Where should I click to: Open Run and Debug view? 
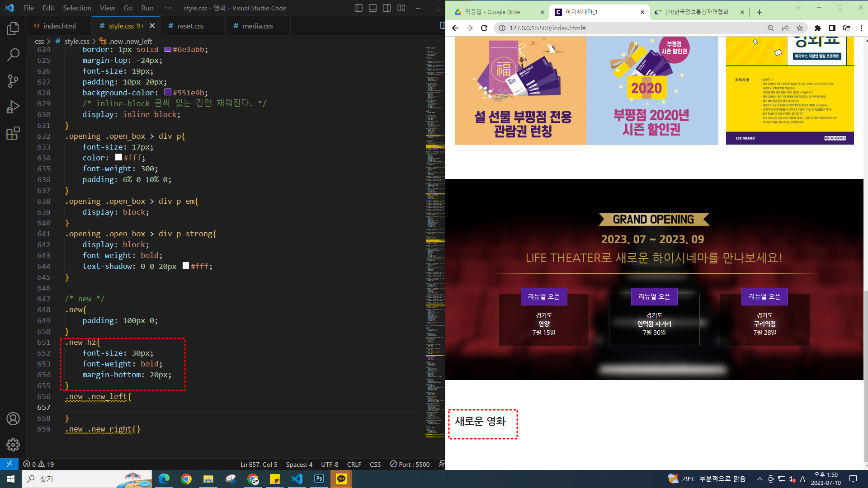pyautogui.click(x=13, y=107)
